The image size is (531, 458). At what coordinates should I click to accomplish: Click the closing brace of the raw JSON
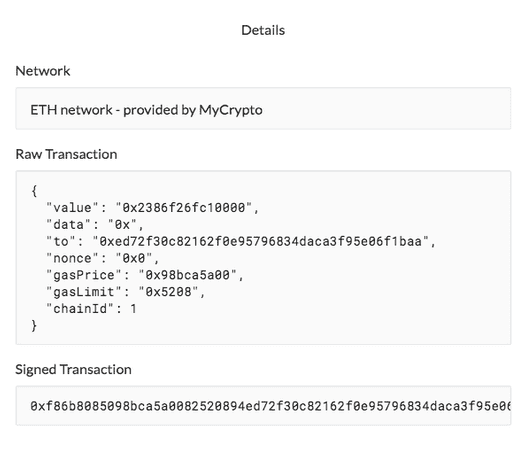[x=34, y=326]
